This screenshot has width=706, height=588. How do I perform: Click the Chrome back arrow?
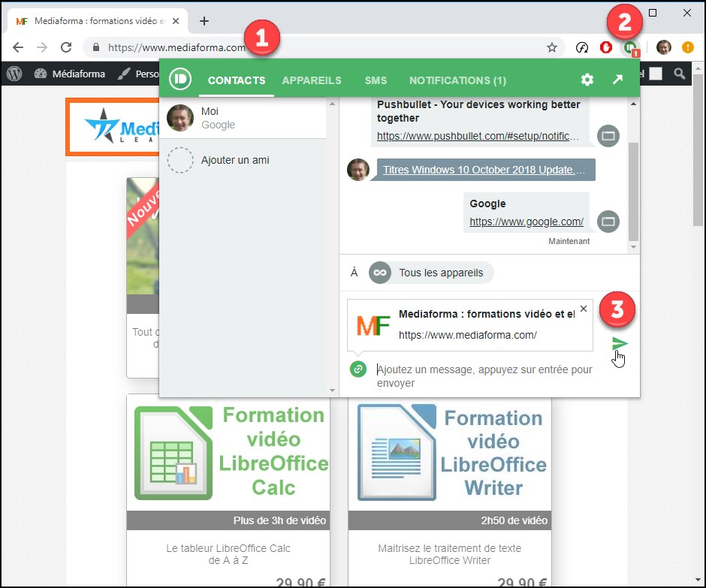18,47
